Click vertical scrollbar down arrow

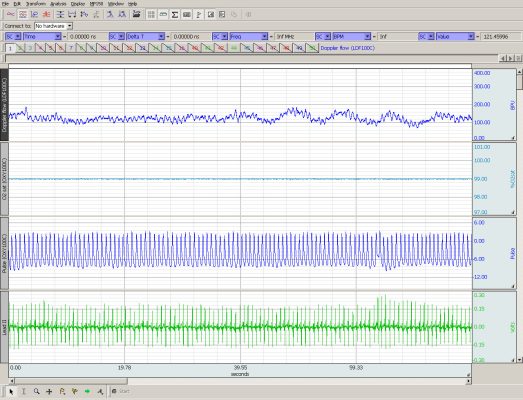[x=520, y=360]
